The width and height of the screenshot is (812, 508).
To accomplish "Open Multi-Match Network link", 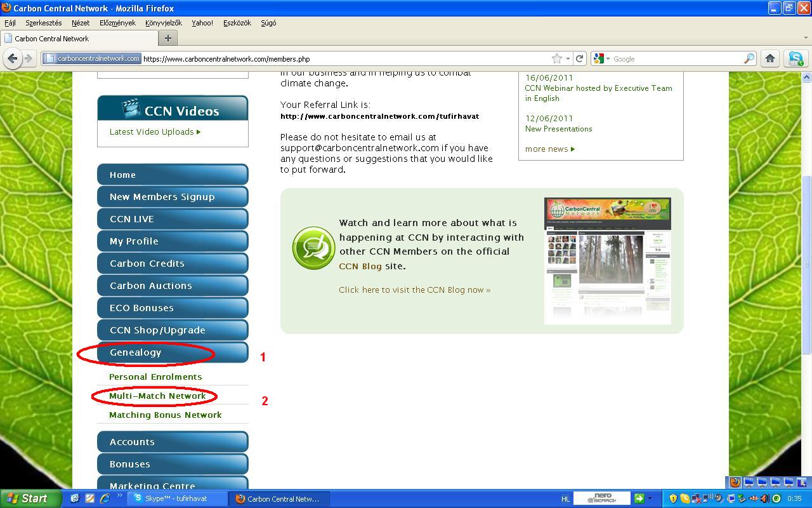I will [157, 396].
